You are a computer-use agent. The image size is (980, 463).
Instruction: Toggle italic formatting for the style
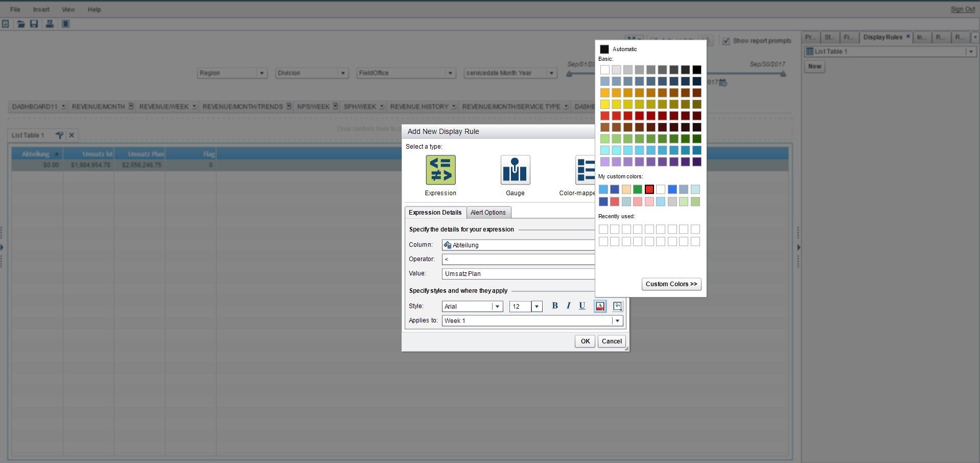click(x=568, y=306)
